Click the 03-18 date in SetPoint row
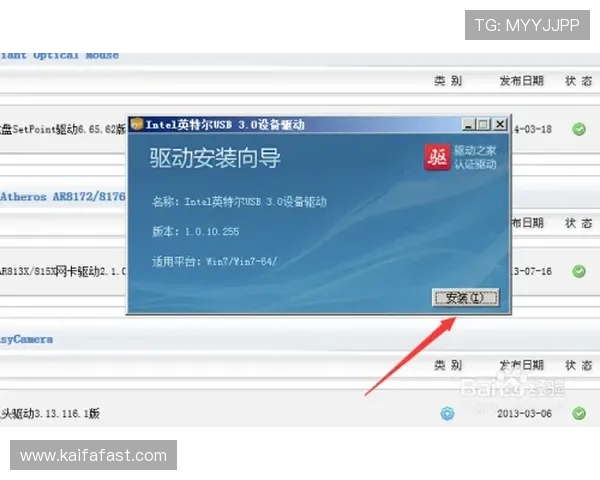600x480 pixels. pos(532,129)
